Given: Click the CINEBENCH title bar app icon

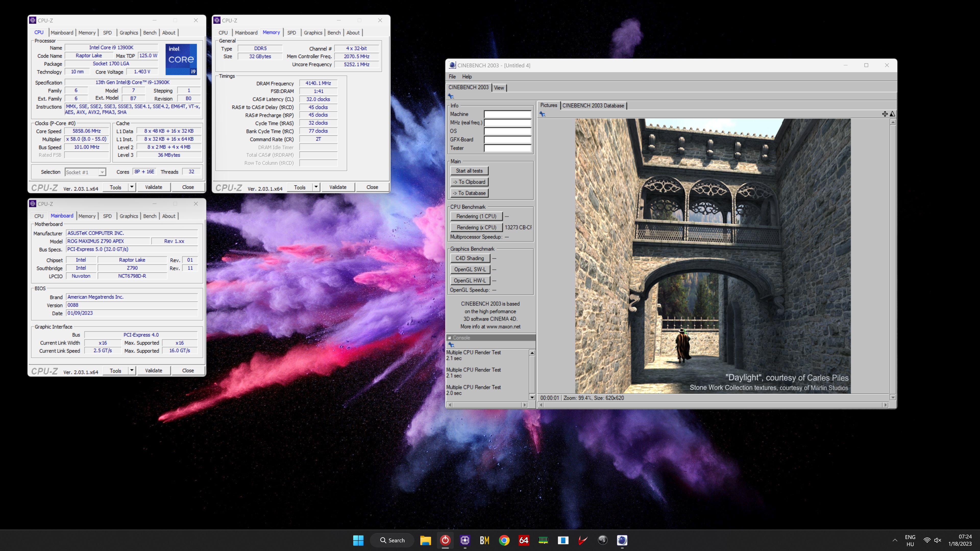Looking at the screenshot, I should pyautogui.click(x=452, y=65).
